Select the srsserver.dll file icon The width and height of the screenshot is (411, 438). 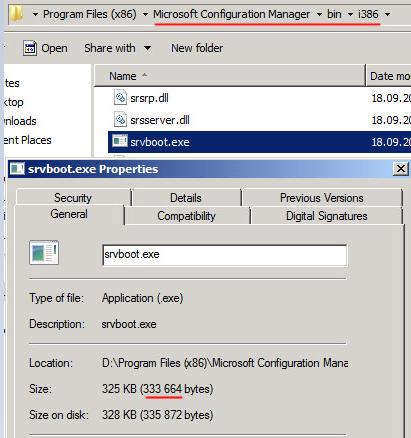point(120,120)
